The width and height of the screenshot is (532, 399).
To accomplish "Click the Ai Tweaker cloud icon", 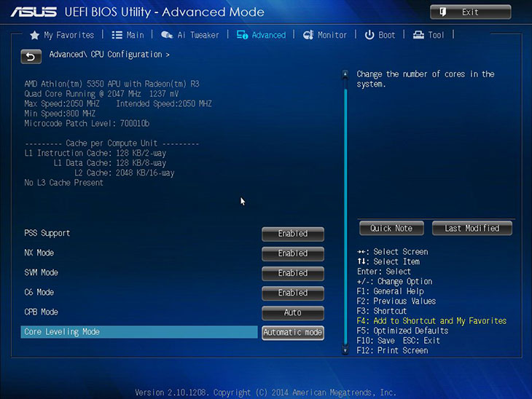I will point(167,35).
